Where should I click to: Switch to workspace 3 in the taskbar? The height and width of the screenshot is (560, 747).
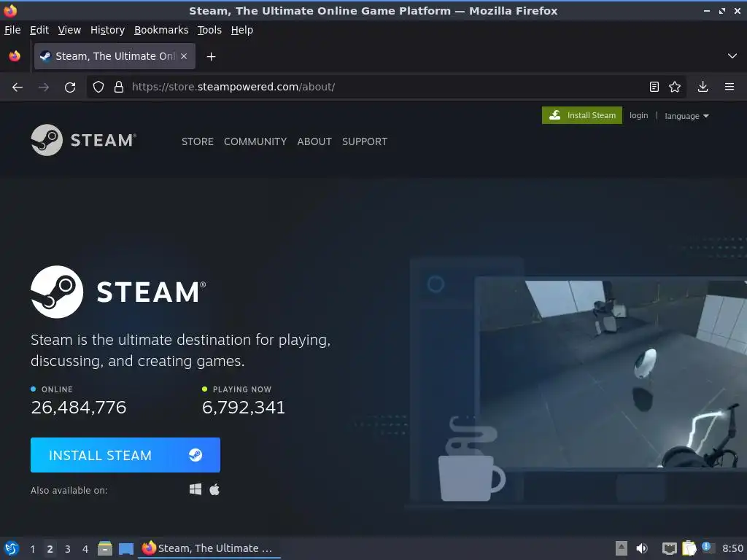point(68,549)
